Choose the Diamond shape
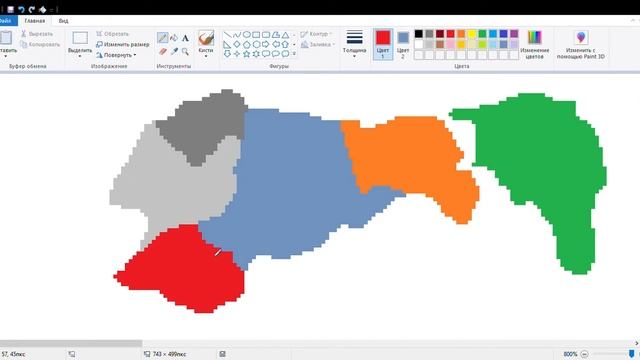 tap(237, 44)
